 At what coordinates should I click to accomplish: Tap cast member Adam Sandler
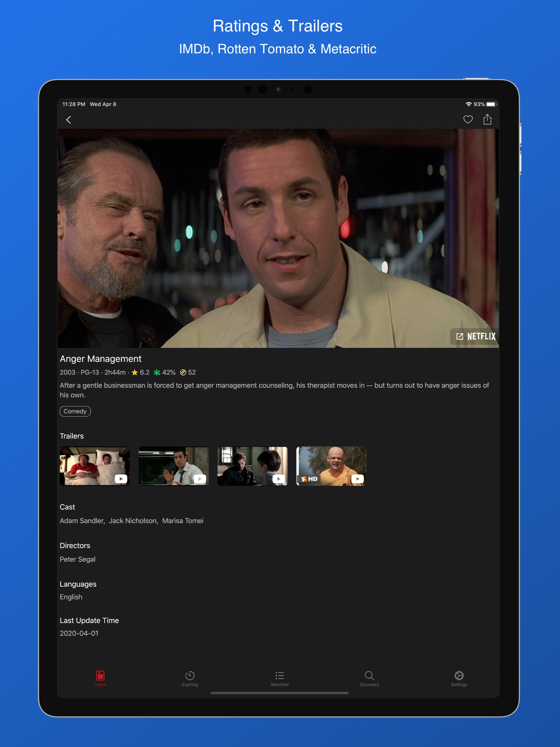[x=82, y=521]
